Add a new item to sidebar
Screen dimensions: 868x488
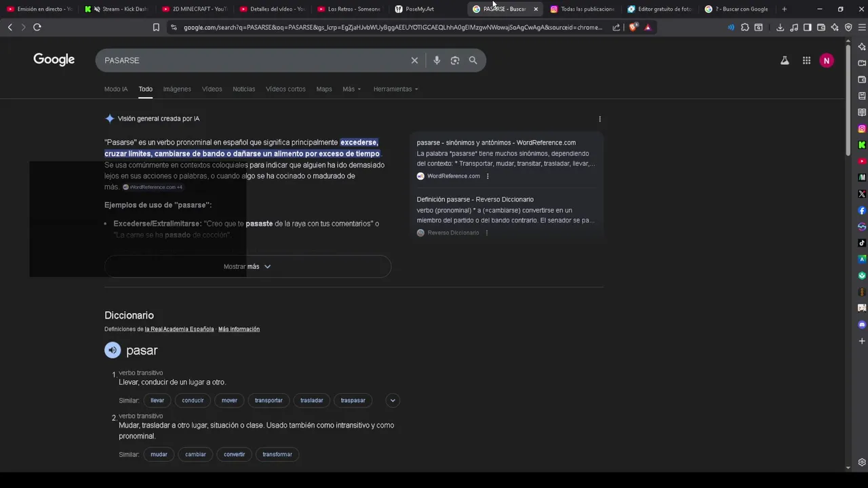coord(862,341)
